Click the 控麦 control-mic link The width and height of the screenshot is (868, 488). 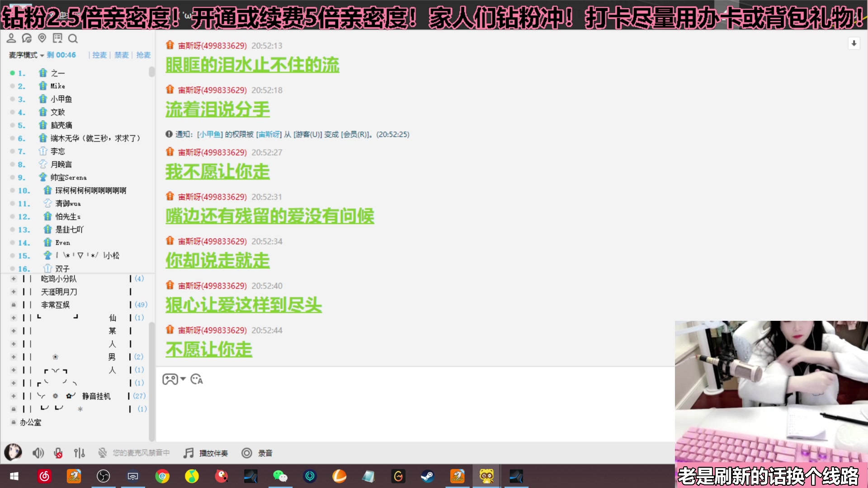[99, 55]
